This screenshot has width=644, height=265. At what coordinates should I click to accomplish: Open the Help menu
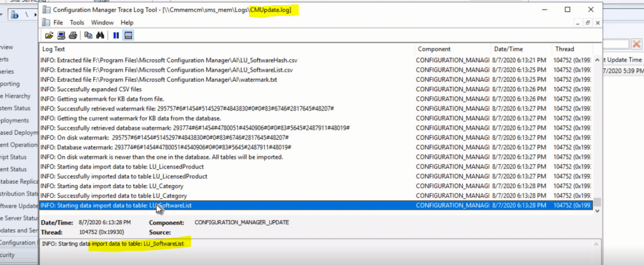tap(127, 23)
